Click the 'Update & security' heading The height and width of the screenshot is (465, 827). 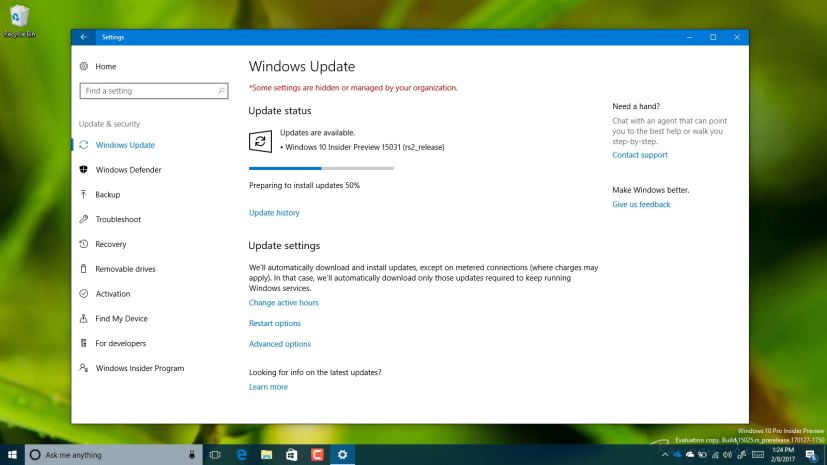(x=109, y=123)
